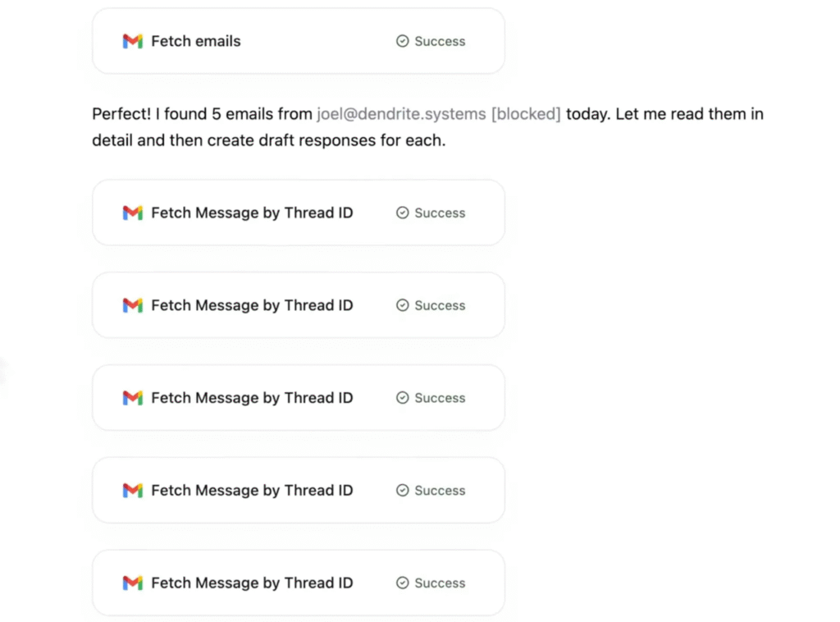Click the Success status text for Fetch emails
This screenshot has height=622, width=840.
440,41
